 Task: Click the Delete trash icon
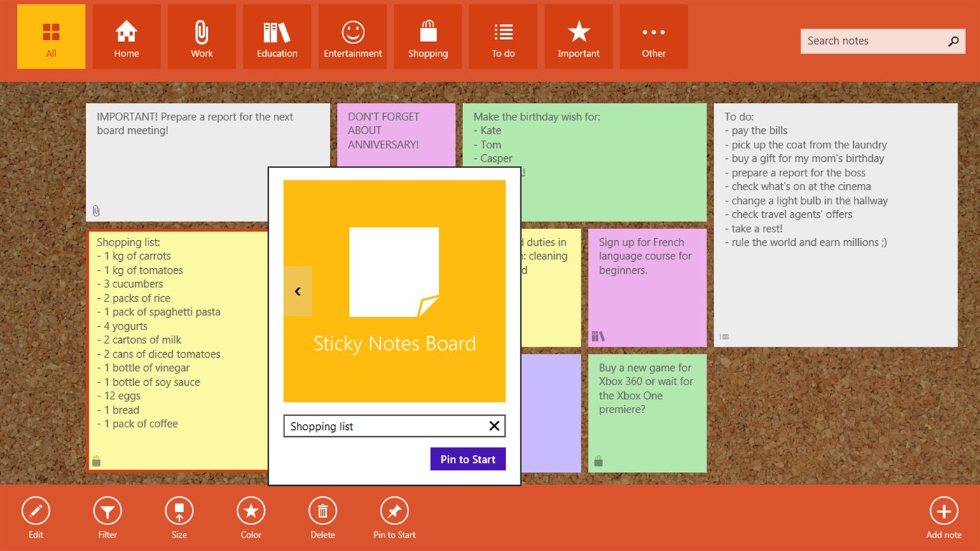322,510
